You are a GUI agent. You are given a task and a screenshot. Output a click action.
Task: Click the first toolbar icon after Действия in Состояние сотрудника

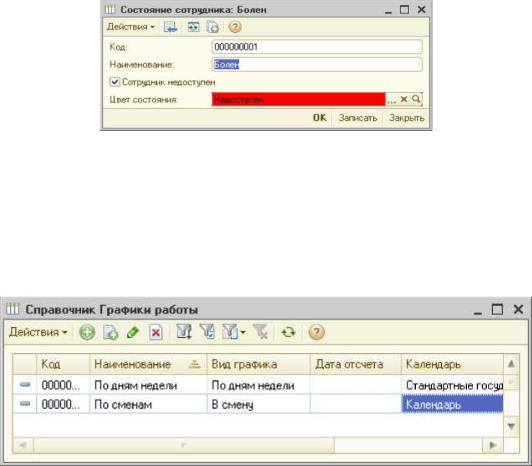click(170, 27)
